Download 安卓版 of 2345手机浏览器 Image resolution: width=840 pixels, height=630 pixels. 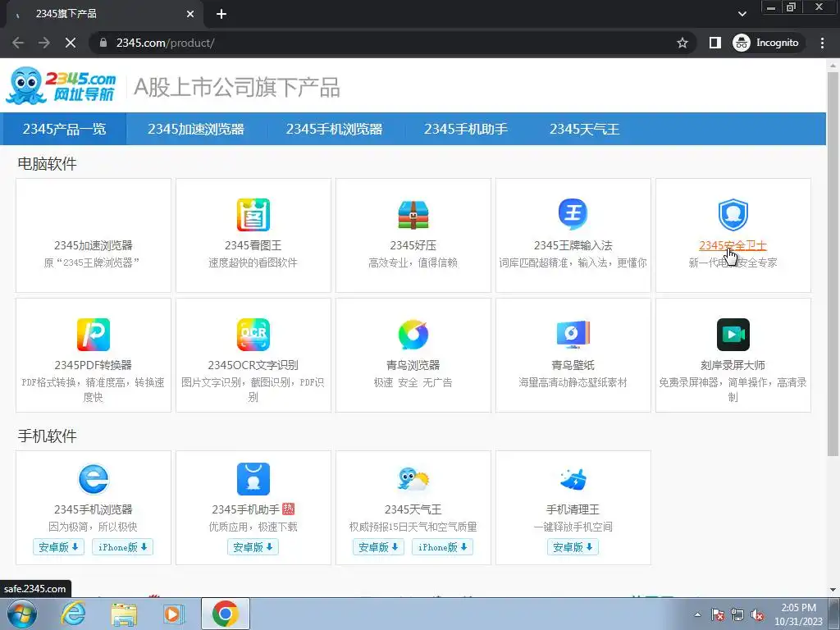pos(58,547)
